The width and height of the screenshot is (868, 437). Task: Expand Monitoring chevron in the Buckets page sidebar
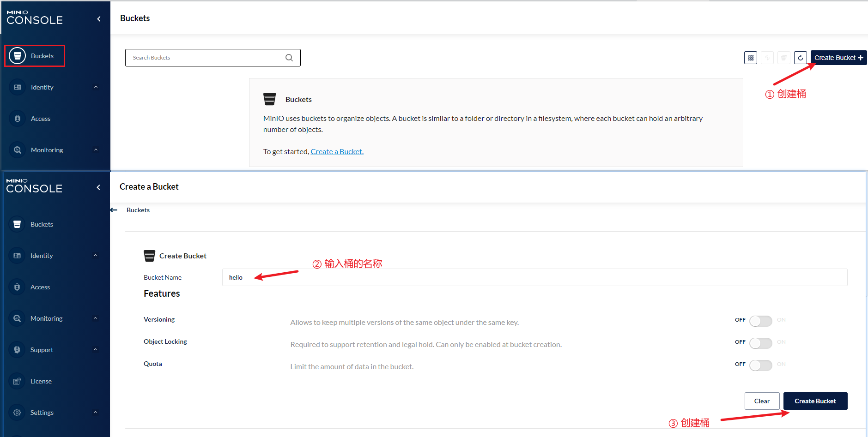pyautogui.click(x=96, y=150)
